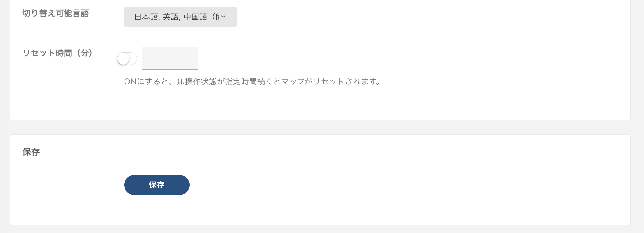
Task: Open the 切り替え可能言語 language dropdown
Action: click(180, 17)
